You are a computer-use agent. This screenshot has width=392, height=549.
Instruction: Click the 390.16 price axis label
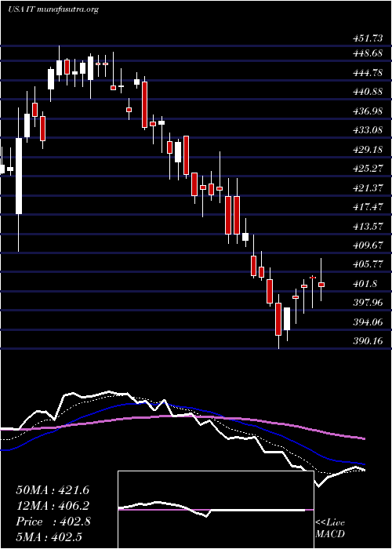coord(368,340)
